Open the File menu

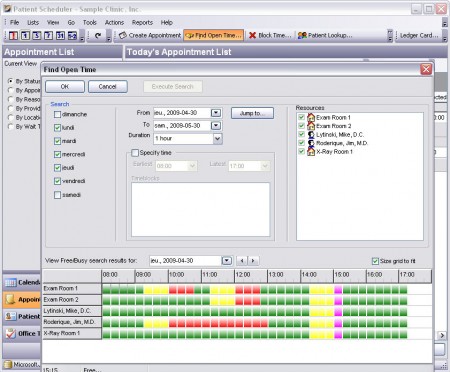click(x=14, y=23)
